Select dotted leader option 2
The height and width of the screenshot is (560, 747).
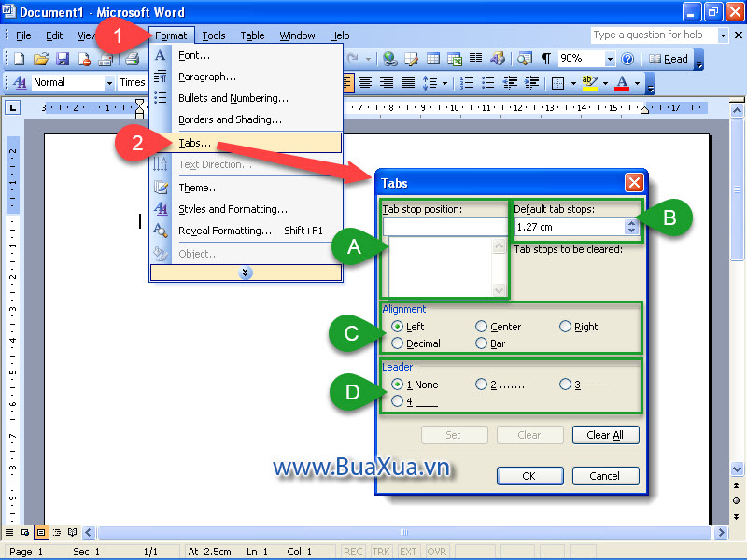(481, 384)
